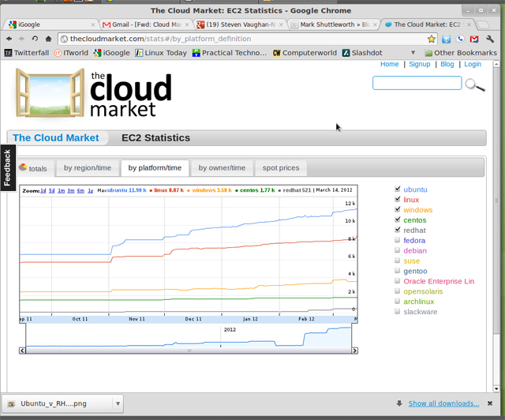Open the new tab button
The width and height of the screenshot is (505, 420).
[483, 24]
